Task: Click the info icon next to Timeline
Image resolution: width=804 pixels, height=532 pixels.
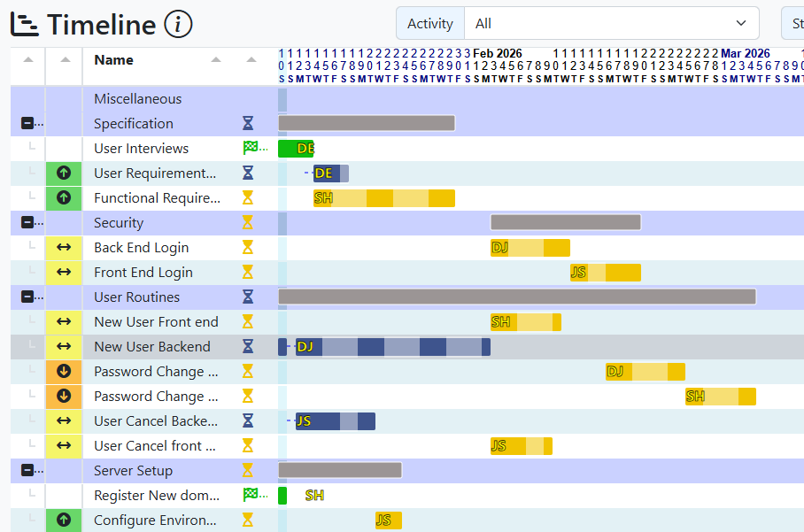Action: tap(178, 24)
